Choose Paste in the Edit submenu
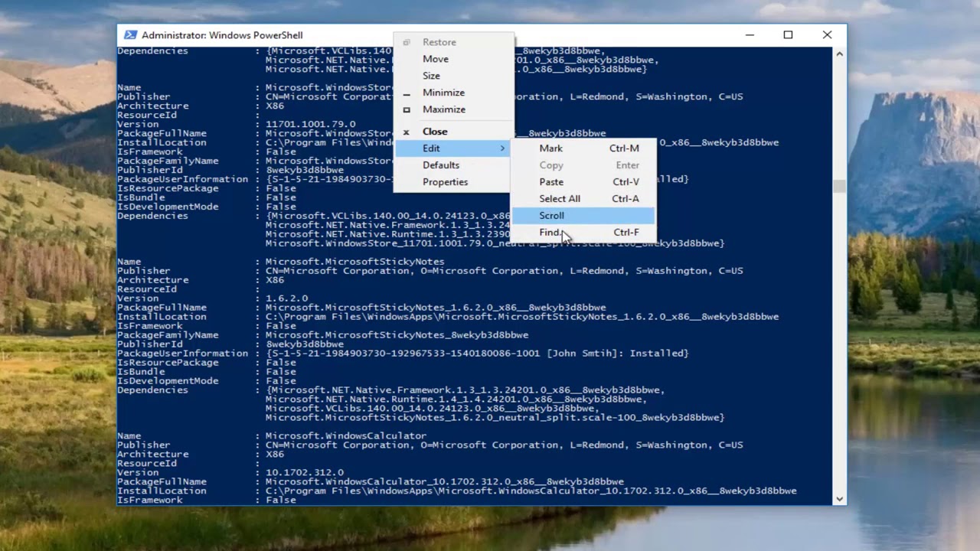Screen dimensions: 980x551 [x=583, y=182]
